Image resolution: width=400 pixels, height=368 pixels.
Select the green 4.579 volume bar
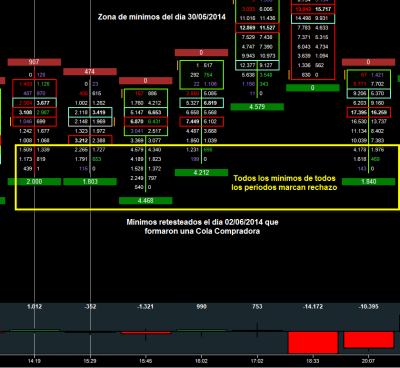pyautogui.click(x=257, y=107)
